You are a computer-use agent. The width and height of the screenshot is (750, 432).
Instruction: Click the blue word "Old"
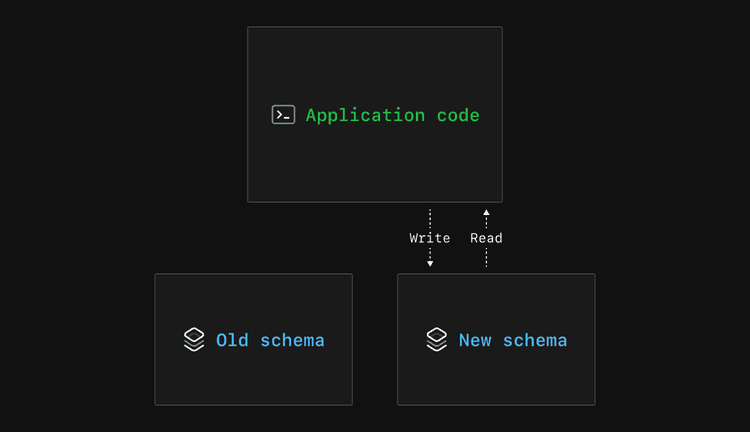[232, 340]
